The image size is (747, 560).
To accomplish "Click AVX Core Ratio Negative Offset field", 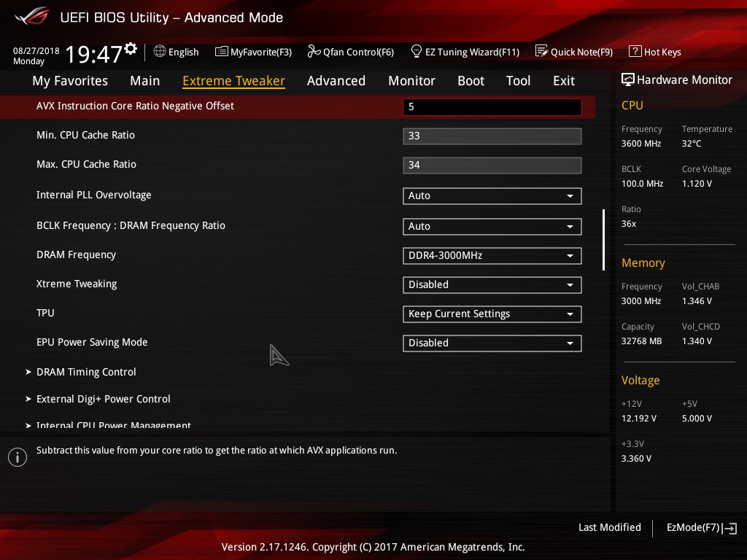I will pos(492,106).
